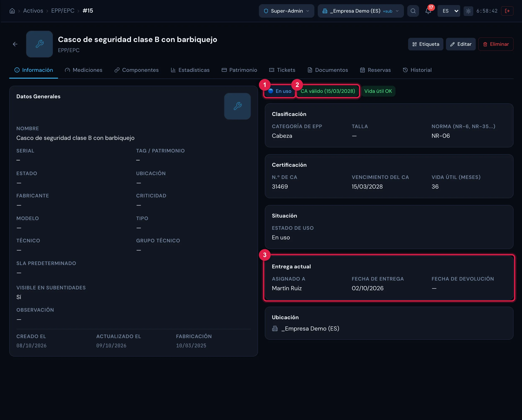Switch to the Reservas tab
Viewport: 522px width, 420px height.
point(375,70)
